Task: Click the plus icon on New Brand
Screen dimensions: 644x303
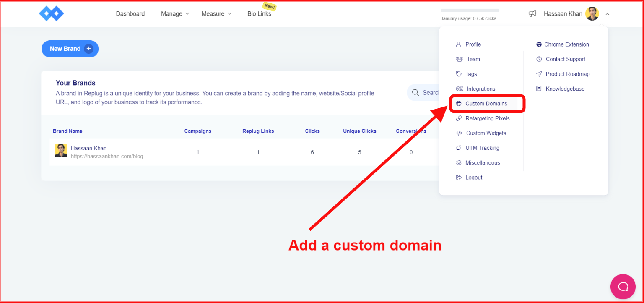Action: (88, 49)
